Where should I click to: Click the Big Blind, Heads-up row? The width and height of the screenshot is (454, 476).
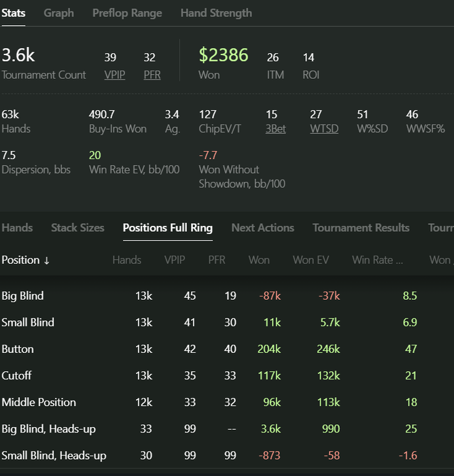[50, 428]
